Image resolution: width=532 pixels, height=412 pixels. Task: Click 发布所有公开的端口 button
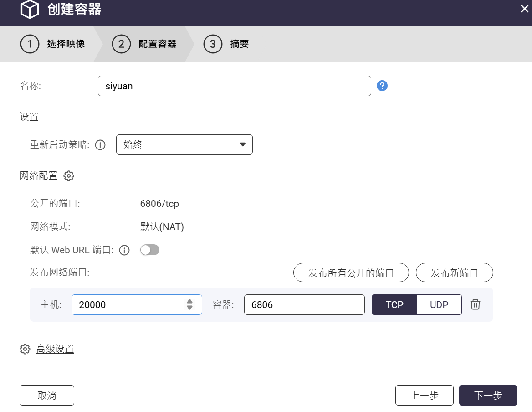pos(351,273)
